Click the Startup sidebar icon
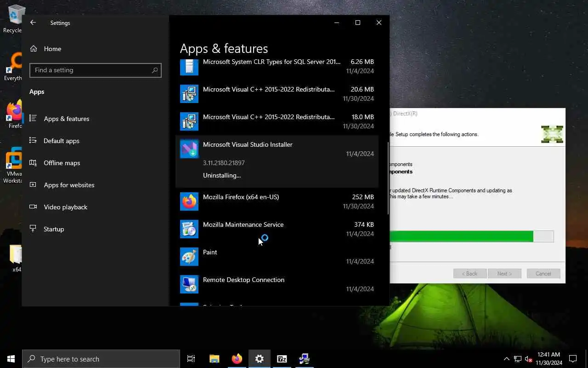This screenshot has height=368, width=588. click(x=33, y=229)
